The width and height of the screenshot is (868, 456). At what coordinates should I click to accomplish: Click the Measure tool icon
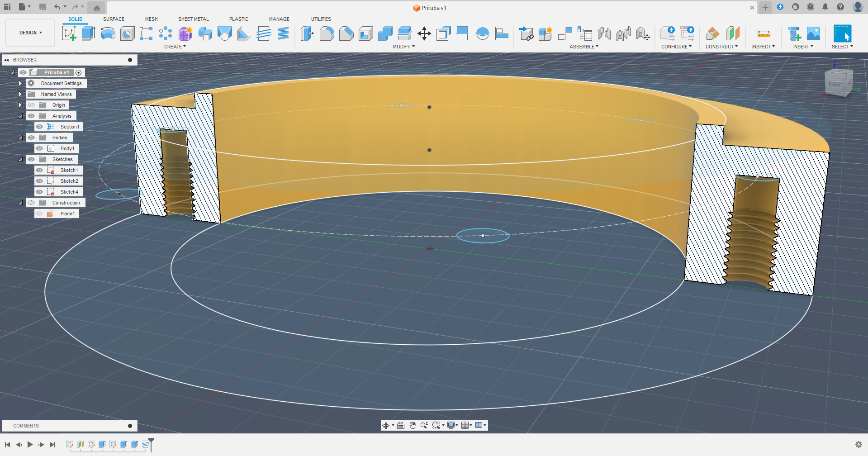click(764, 33)
